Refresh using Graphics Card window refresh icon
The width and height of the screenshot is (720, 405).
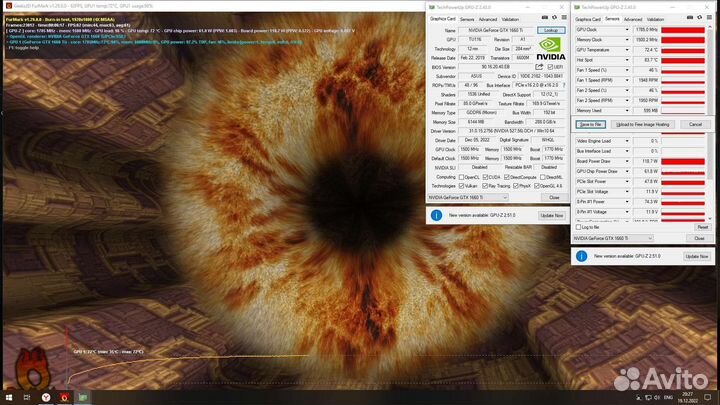click(554, 17)
